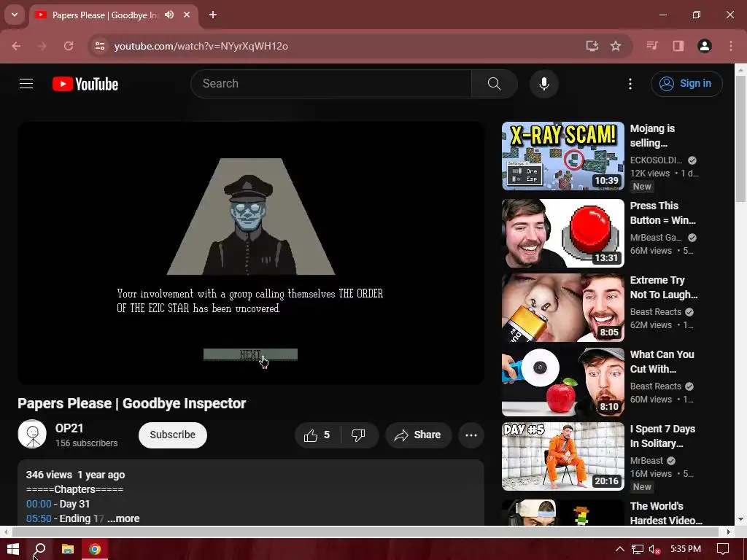Image resolution: width=747 pixels, height=560 pixels.
Task: Open the notification center
Action: coord(723,549)
